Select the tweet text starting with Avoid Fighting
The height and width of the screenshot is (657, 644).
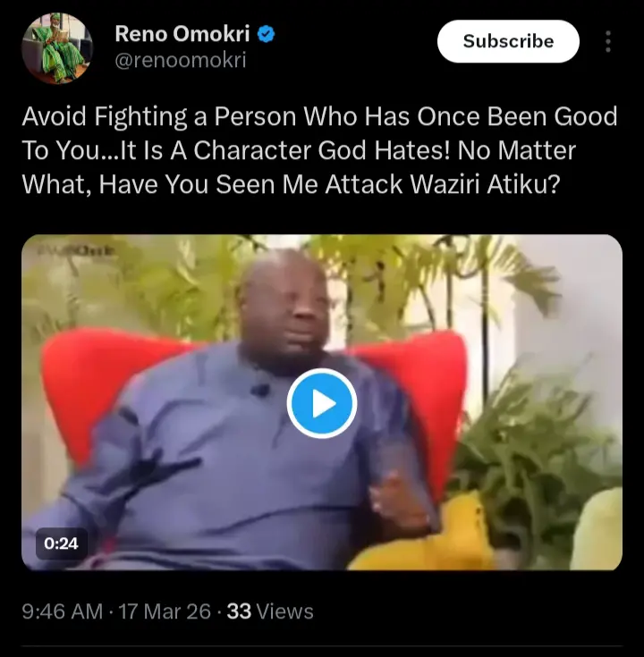click(x=319, y=150)
